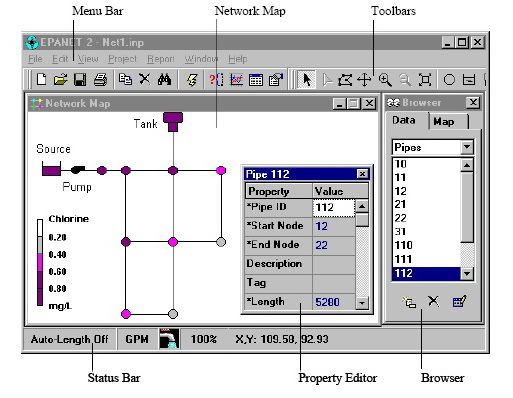513x398 pixels.
Task: Open the Find binoculars icon
Action: 164,80
